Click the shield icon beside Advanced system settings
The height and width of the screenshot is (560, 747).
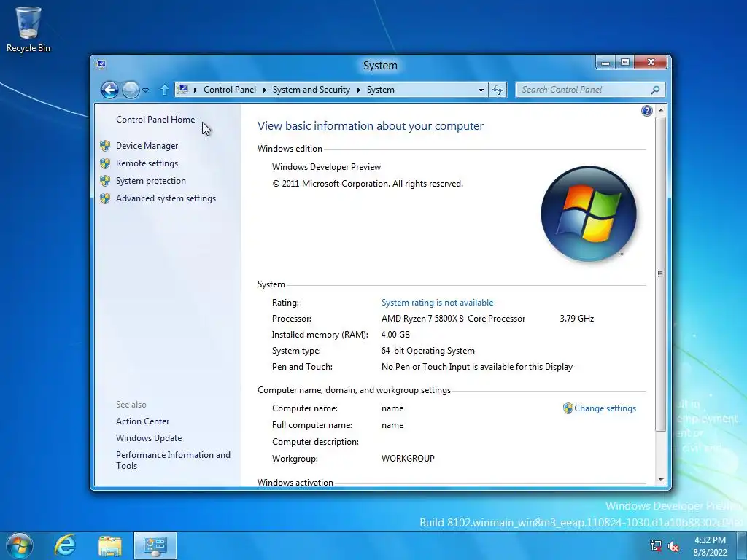(x=105, y=198)
